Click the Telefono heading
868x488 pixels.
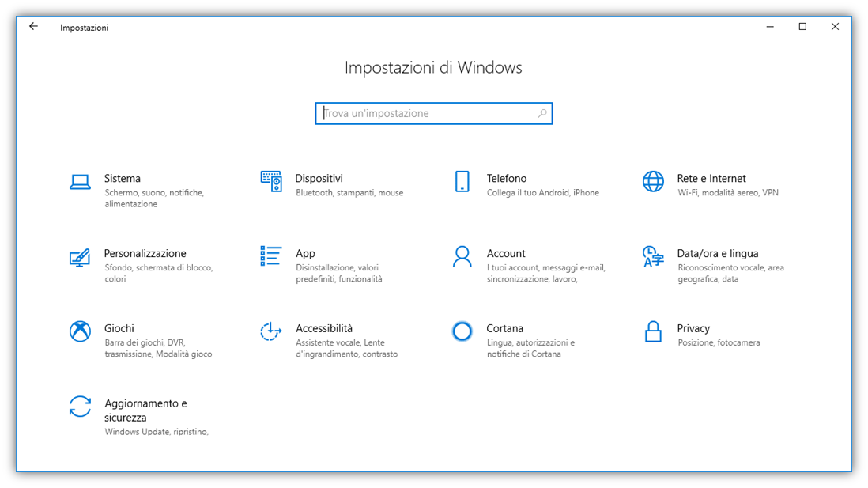coord(507,179)
